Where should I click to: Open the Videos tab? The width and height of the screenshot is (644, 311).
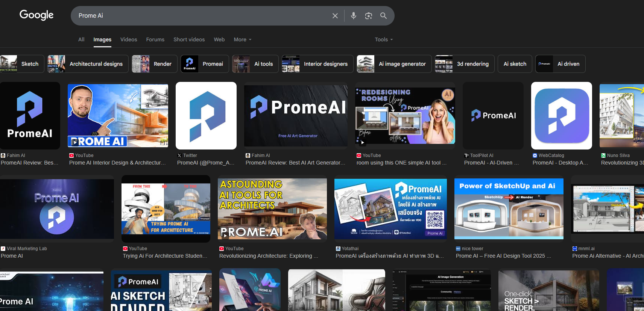point(129,39)
